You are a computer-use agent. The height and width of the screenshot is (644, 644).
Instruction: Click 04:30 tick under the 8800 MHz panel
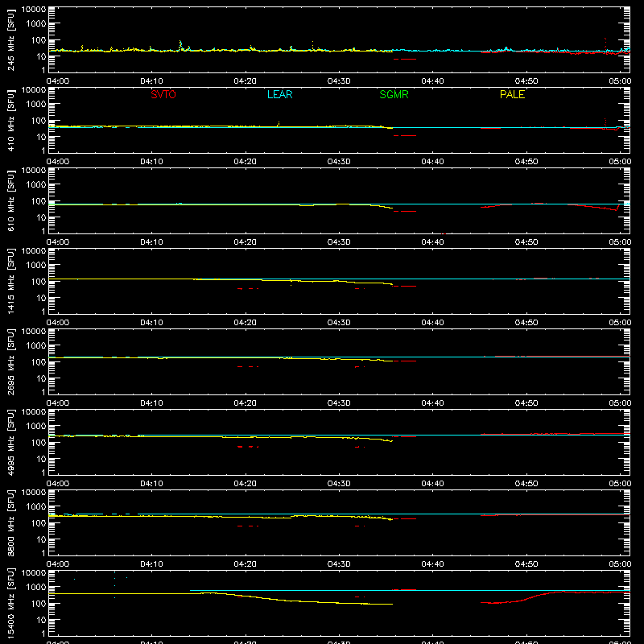[339, 564]
